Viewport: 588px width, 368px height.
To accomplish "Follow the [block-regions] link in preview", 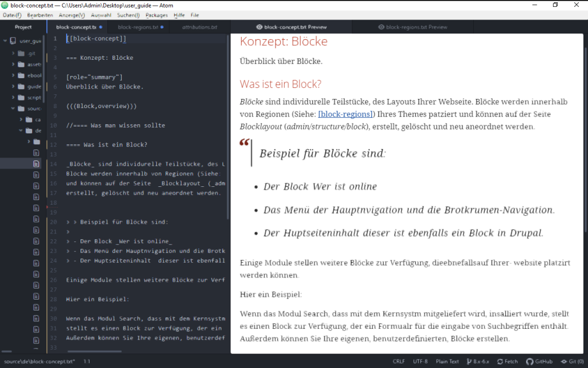I will (346, 114).
